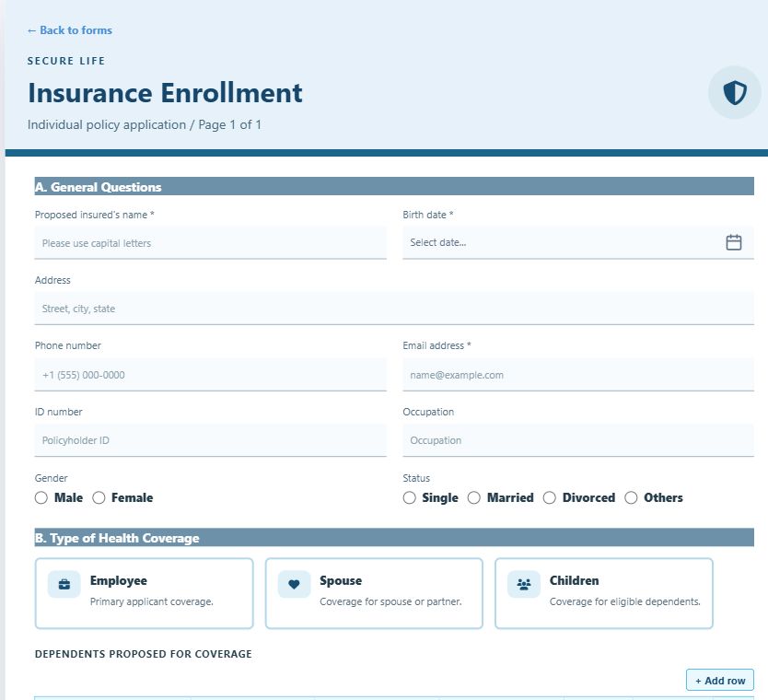Screen dimensions: 768x700
Task: Open the calendar icon in Birth date field
Action: click(733, 242)
